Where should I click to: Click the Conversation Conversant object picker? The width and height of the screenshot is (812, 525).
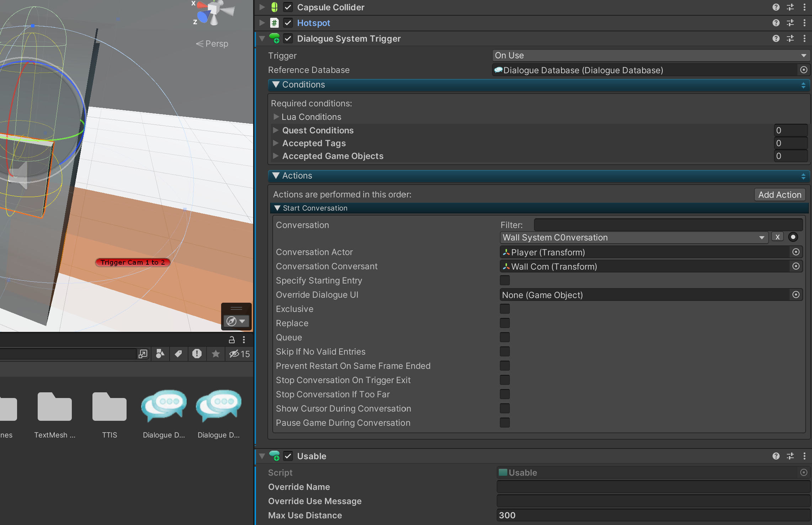coord(796,266)
